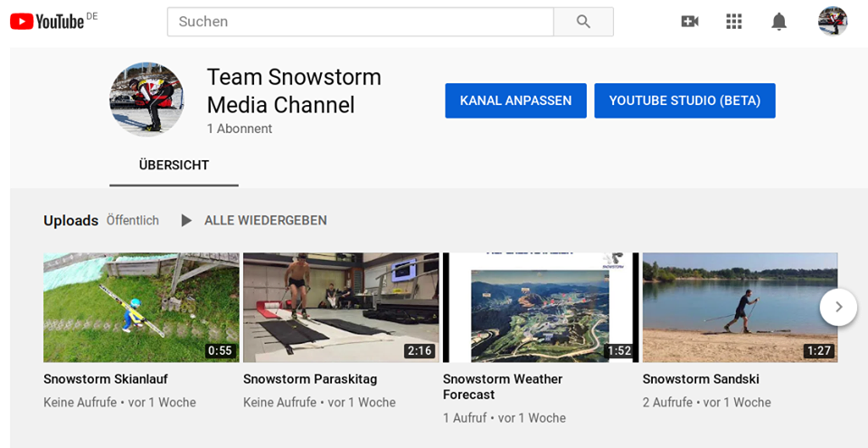Viewport: 868px width, 448px height.
Task: Click the Snowstorm Weather Forecast title
Action: [503, 387]
